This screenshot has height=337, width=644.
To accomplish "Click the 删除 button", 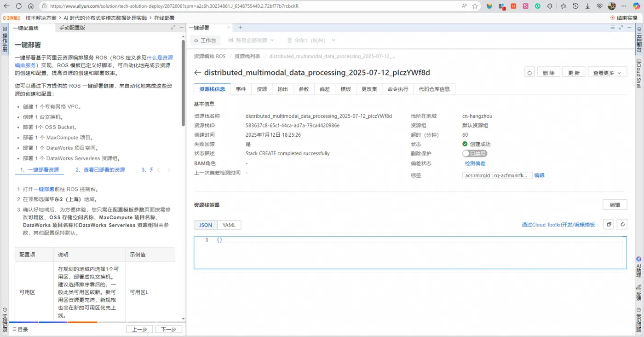I will 549,73.
